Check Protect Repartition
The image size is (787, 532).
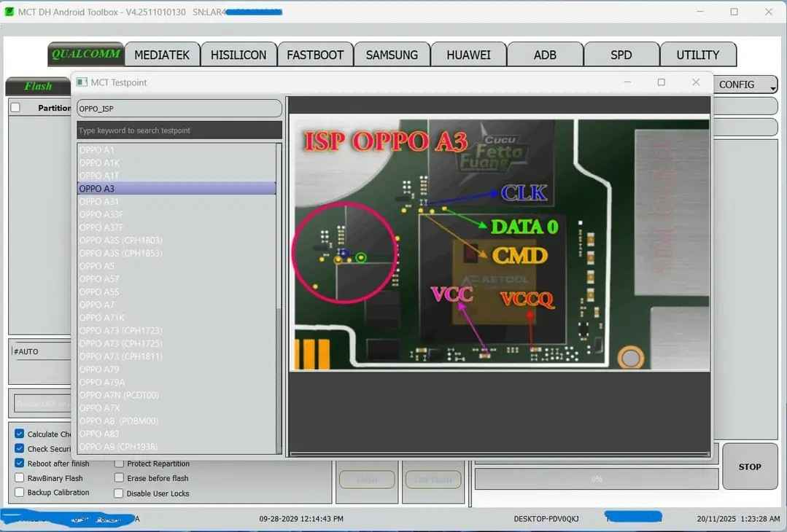coord(119,463)
